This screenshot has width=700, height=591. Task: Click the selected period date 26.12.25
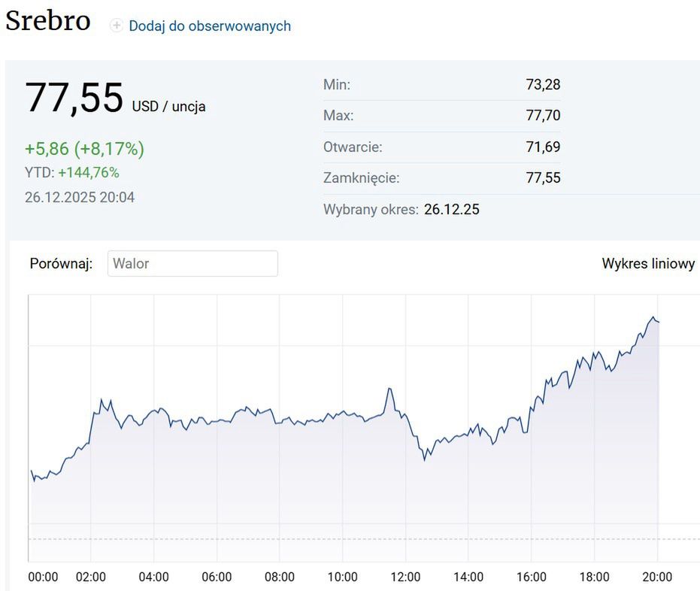click(x=451, y=209)
